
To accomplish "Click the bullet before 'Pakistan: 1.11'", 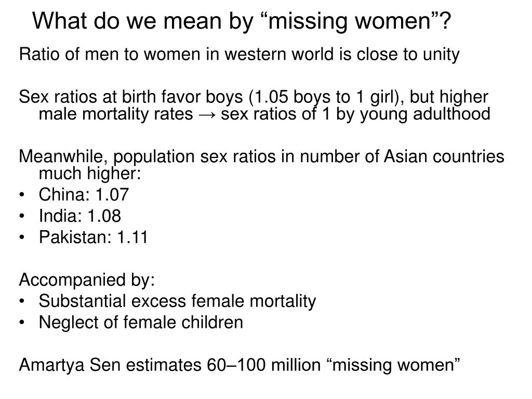I will [22, 237].
